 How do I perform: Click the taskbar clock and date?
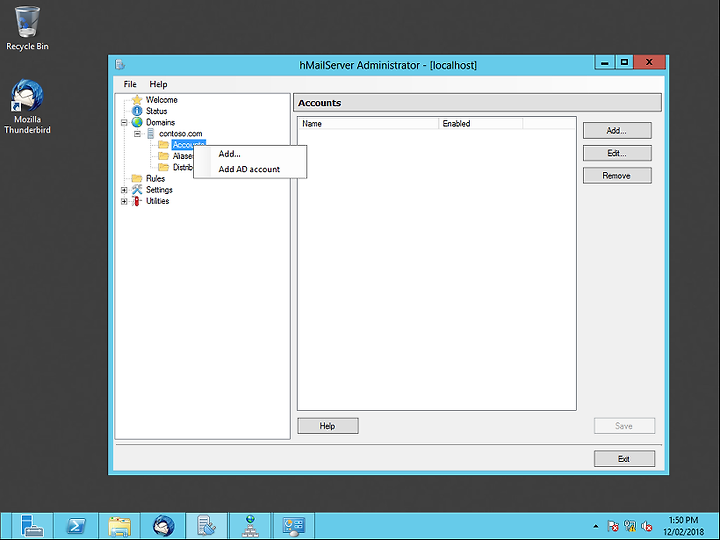pos(683,526)
